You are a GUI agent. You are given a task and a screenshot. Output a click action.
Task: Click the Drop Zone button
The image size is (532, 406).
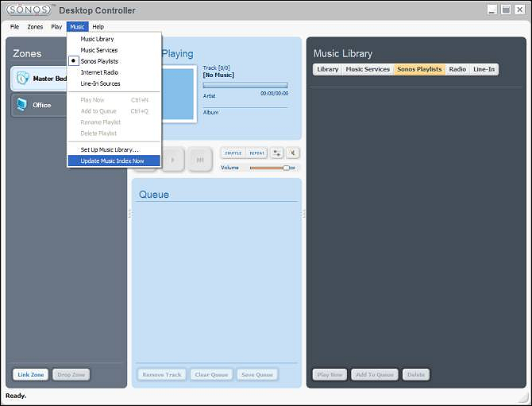tap(71, 375)
